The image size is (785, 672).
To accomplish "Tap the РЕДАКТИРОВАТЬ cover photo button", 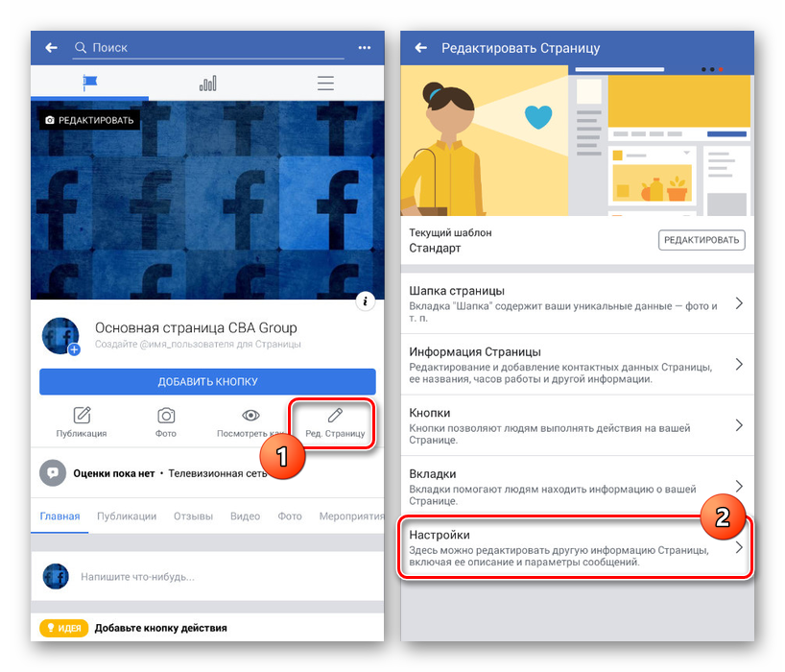I will point(89,120).
